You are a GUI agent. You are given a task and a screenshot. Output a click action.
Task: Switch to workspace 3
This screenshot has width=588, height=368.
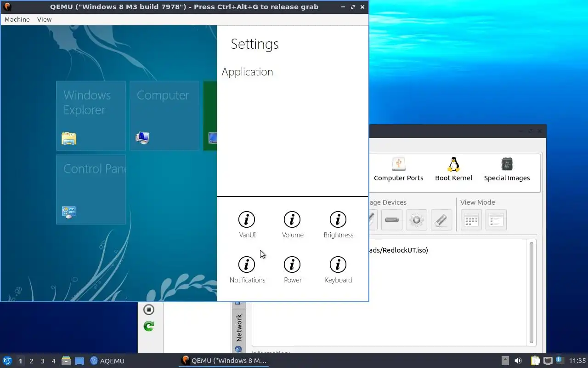[42, 361]
